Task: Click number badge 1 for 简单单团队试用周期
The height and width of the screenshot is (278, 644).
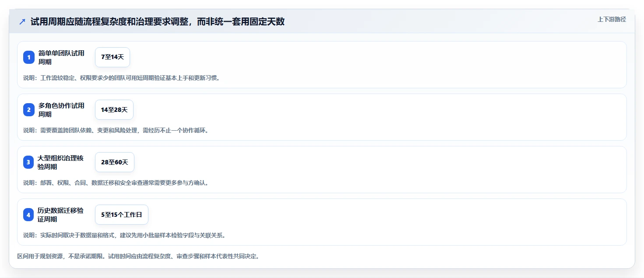Action: click(29, 57)
